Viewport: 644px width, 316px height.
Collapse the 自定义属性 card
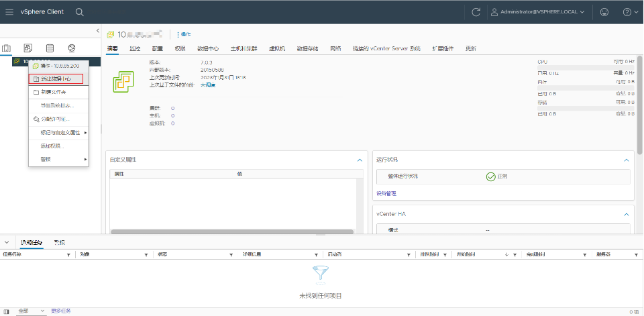(360, 160)
